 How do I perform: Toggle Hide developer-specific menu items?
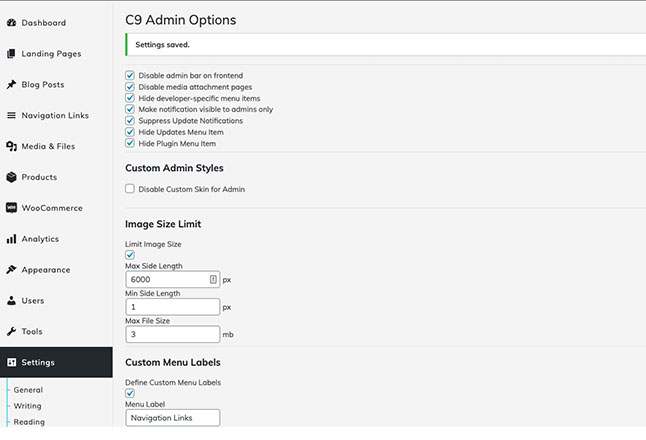[130, 98]
